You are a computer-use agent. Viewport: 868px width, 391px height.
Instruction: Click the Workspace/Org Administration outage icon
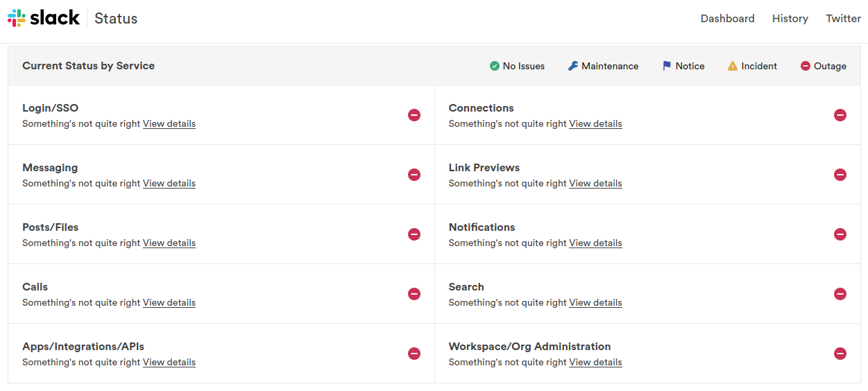(840, 354)
